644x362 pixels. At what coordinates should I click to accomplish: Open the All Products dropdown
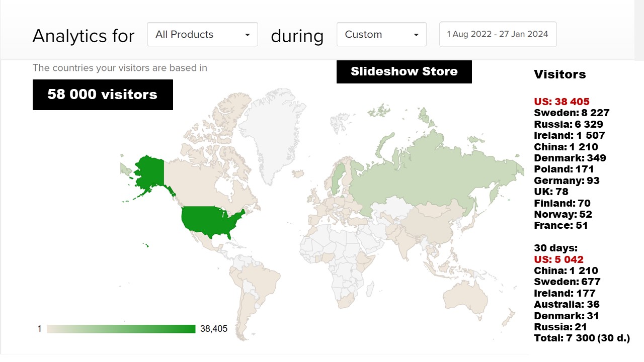point(202,35)
